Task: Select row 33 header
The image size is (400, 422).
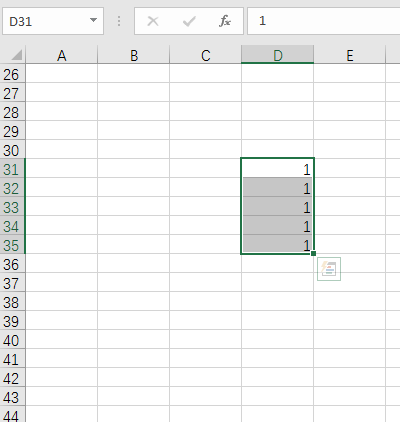Action: coord(12,207)
